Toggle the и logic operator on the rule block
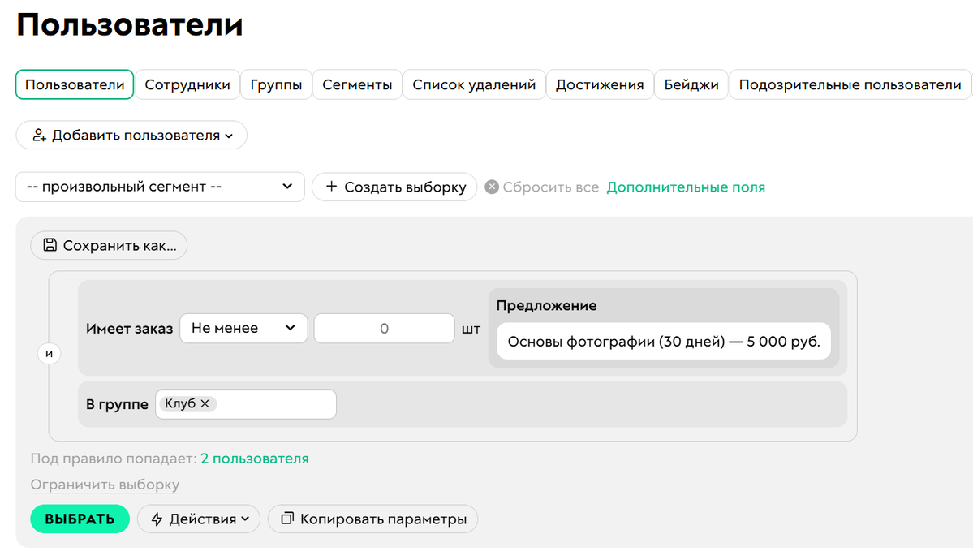973x560 pixels. 49,353
